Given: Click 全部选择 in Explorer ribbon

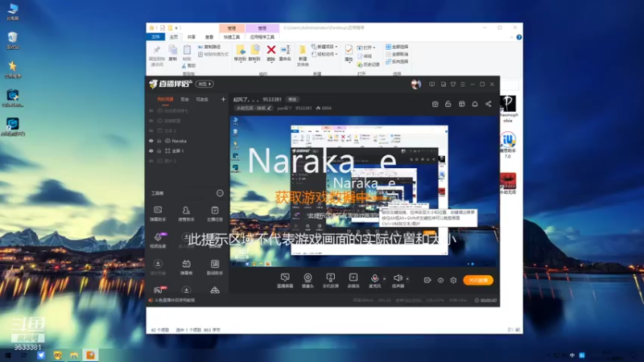Looking at the screenshot, I should coord(397,47).
